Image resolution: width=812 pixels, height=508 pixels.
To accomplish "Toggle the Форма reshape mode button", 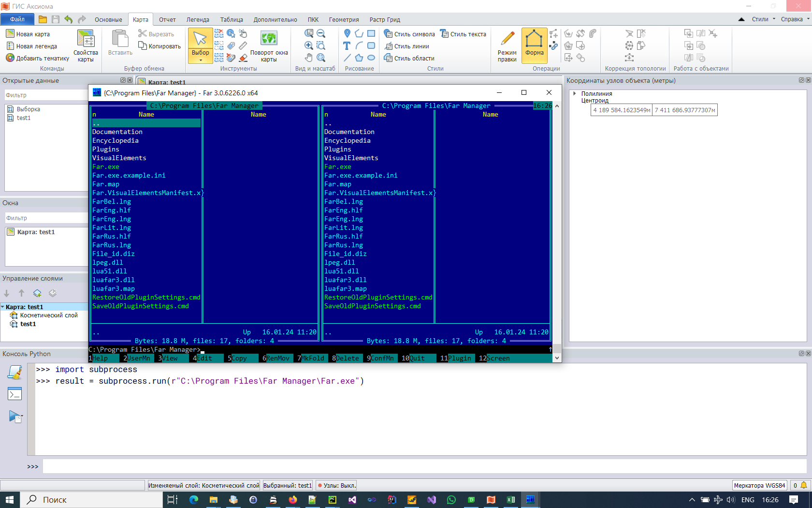I will 535,45.
